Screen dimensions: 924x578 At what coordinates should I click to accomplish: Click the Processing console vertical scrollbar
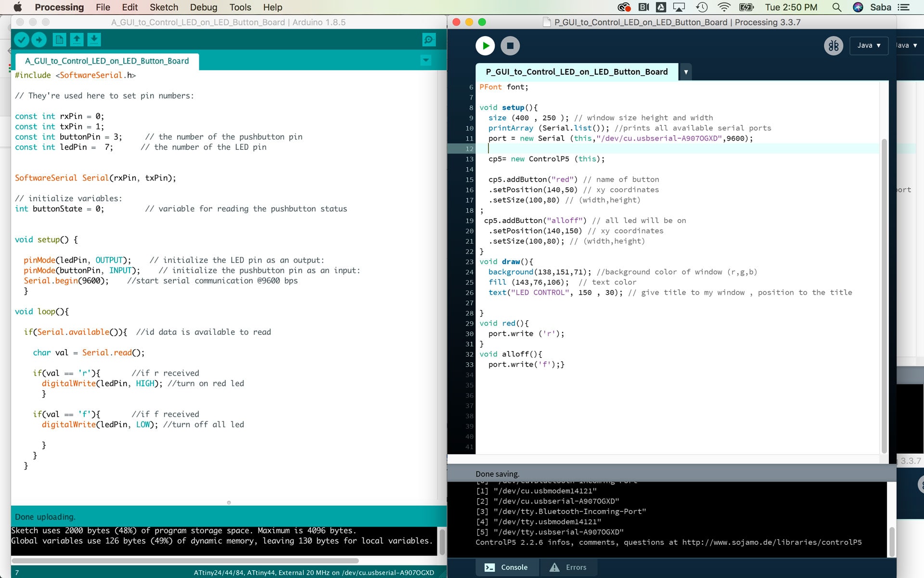[891, 542]
